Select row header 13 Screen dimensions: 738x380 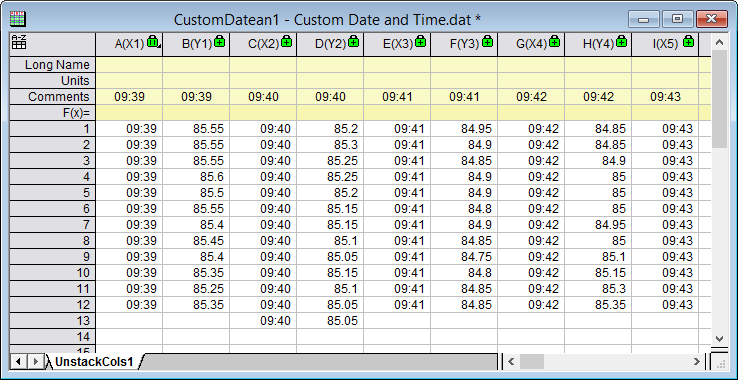tap(53, 321)
